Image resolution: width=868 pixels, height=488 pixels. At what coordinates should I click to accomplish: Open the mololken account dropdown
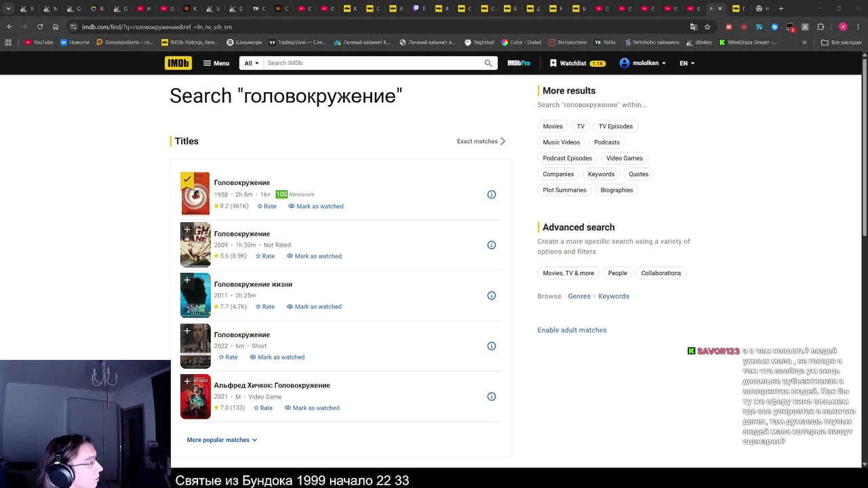pyautogui.click(x=643, y=63)
